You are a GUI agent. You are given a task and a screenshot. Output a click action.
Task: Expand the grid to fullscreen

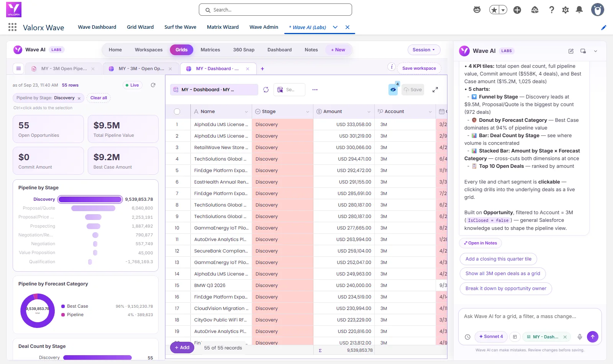pos(435,90)
